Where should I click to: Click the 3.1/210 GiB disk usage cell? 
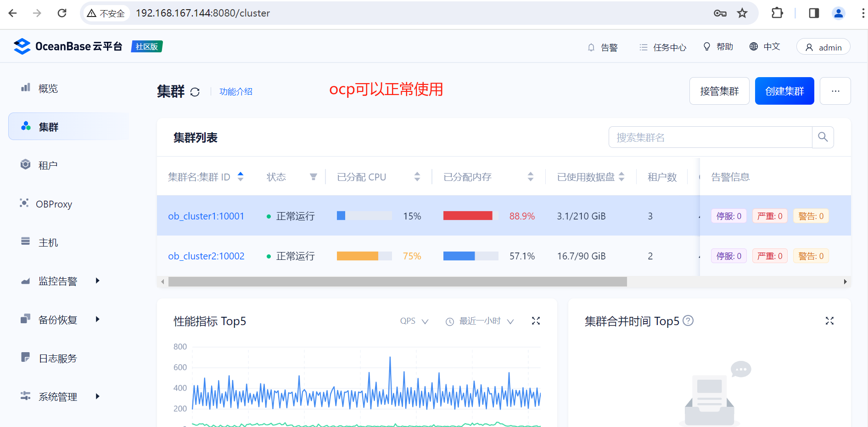581,216
